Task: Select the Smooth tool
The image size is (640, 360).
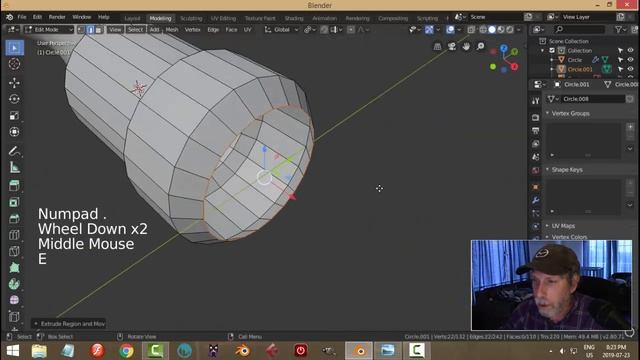Action: coord(14,300)
